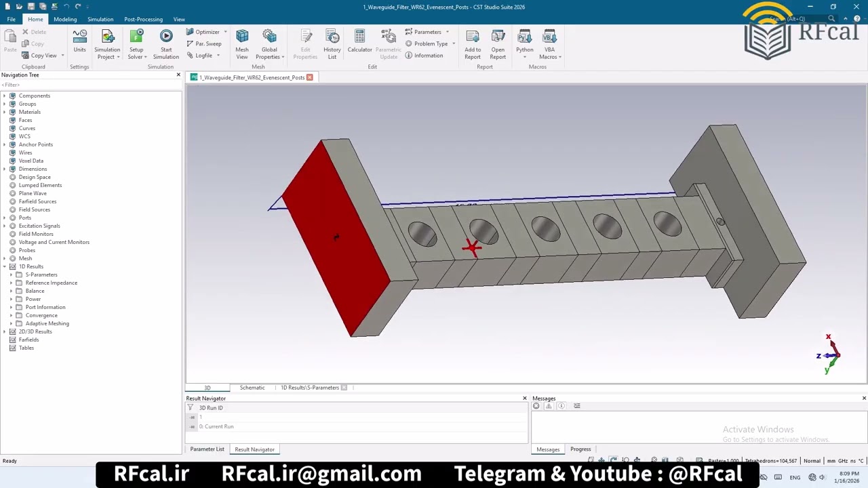Select Farfields in the navigation tree
Image resolution: width=868 pixels, height=488 pixels.
coord(28,340)
